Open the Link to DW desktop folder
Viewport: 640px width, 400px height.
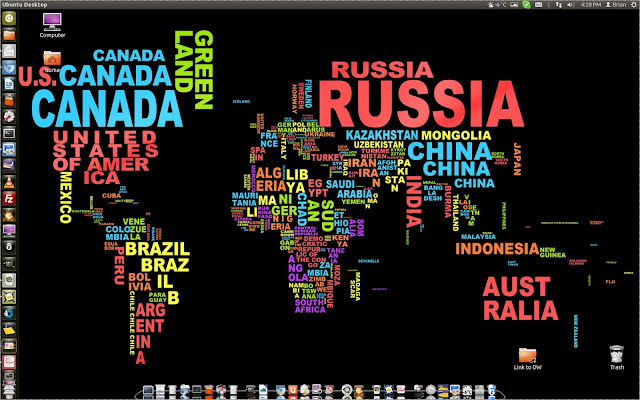coord(527,359)
